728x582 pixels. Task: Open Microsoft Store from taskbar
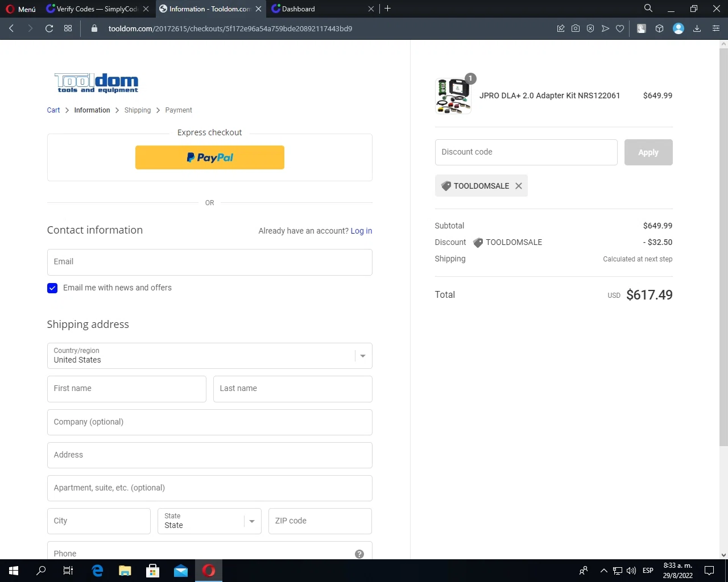(x=153, y=571)
